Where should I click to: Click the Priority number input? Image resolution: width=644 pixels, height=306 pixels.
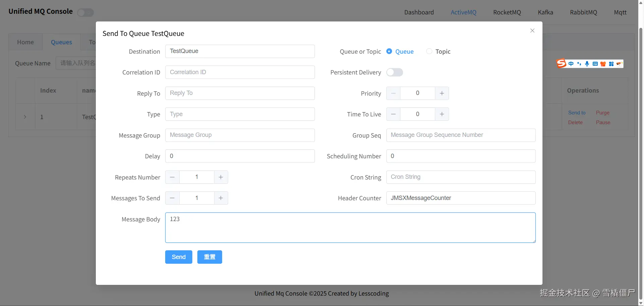pos(417,93)
